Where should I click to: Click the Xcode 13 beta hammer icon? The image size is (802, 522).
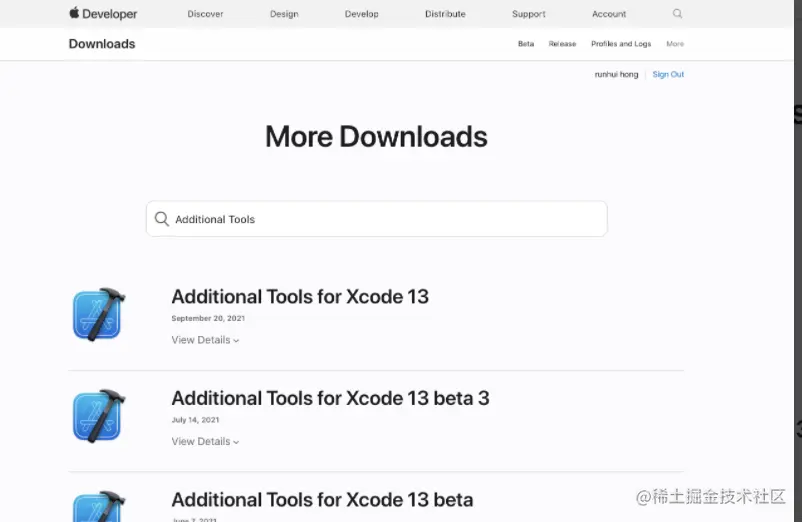99,506
